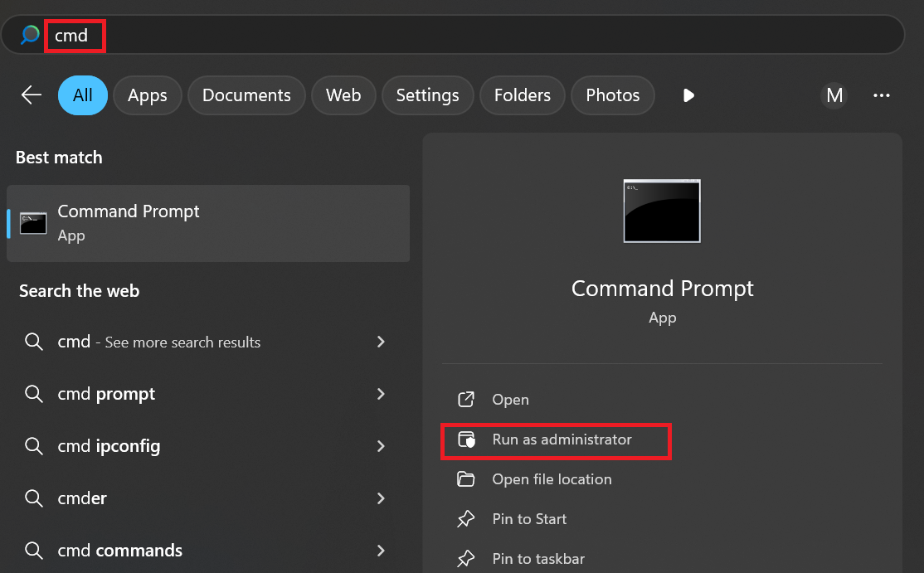Click the large Command Prompt thumbnail
This screenshot has width=924, height=573.
662,211
